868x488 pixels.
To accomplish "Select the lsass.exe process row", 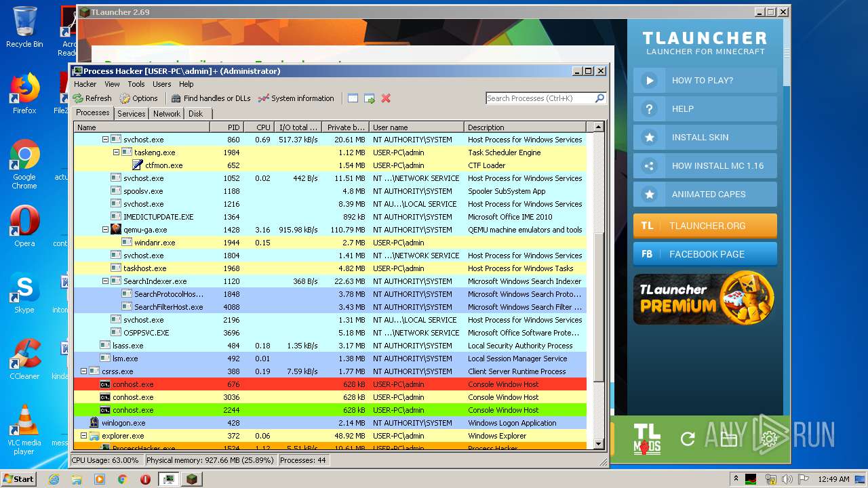I will (330, 346).
